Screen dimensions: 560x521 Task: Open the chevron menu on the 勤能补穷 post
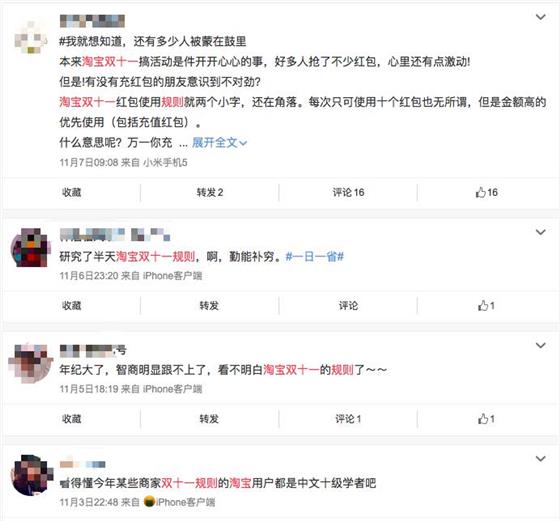click(541, 232)
